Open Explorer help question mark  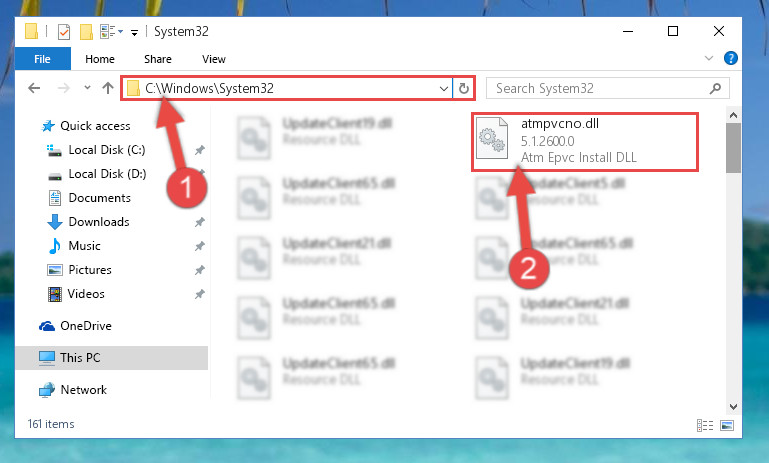pyautogui.click(x=730, y=58)
